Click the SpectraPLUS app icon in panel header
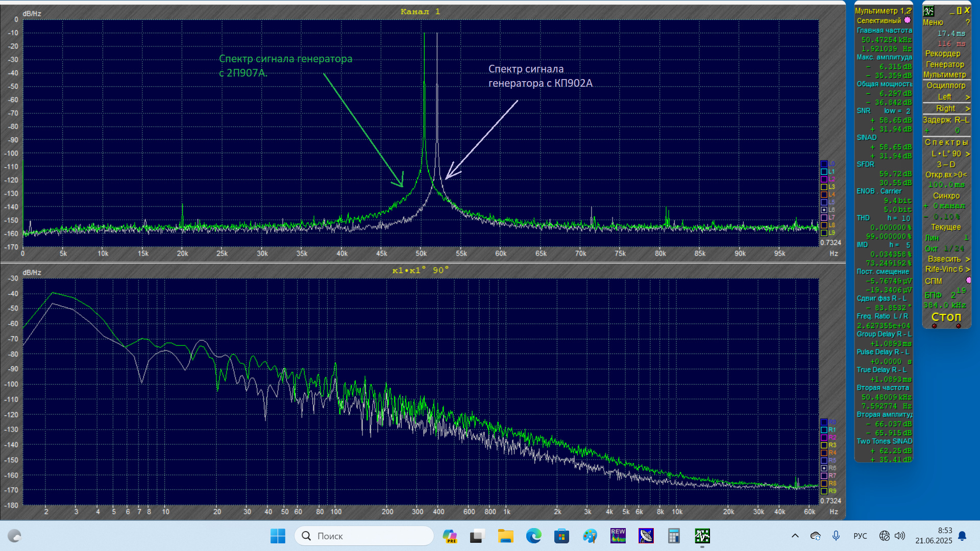 (x=928, y=11)
